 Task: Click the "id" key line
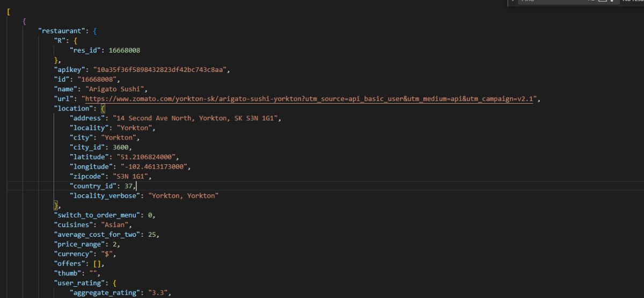coord(61,79)
